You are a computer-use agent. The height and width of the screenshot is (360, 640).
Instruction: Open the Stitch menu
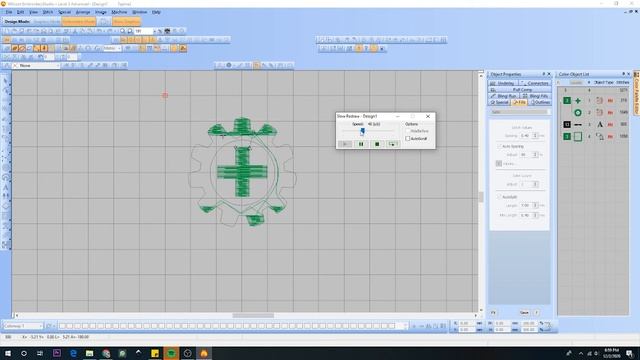(x=48, y=12)
